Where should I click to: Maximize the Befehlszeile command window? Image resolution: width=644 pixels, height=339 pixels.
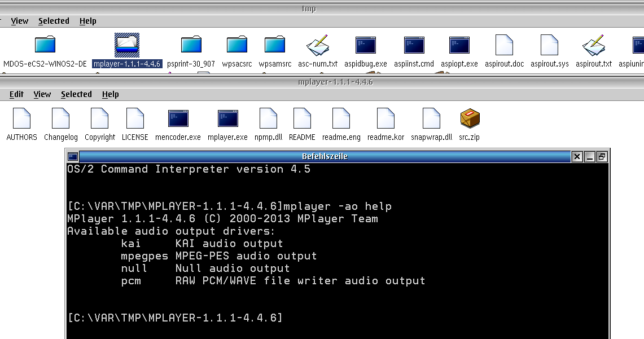pyautogui.click(x=602, y=156)
